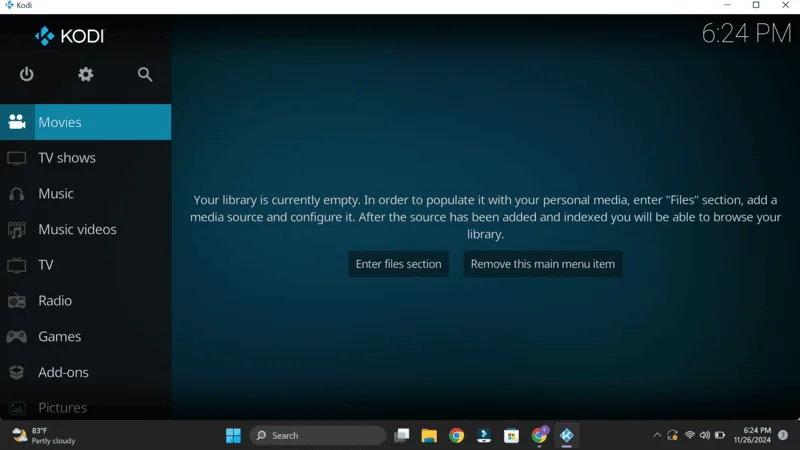This screenshot has width=800, height=450.
Task: Open the TV shows menu item
Action: tap(86, 158)
